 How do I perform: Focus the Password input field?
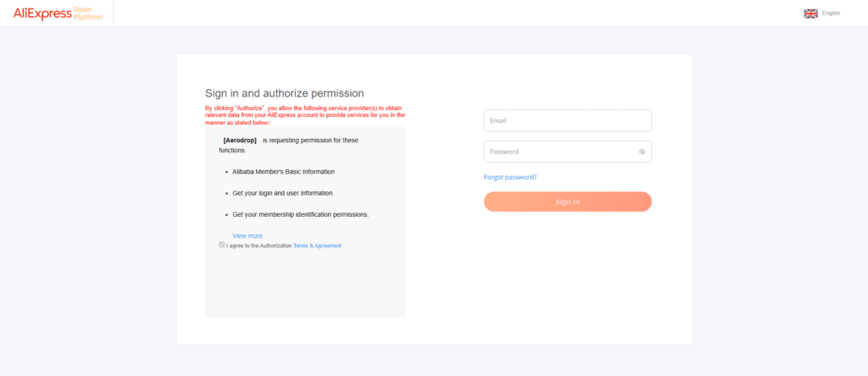[x=559, y=152]
